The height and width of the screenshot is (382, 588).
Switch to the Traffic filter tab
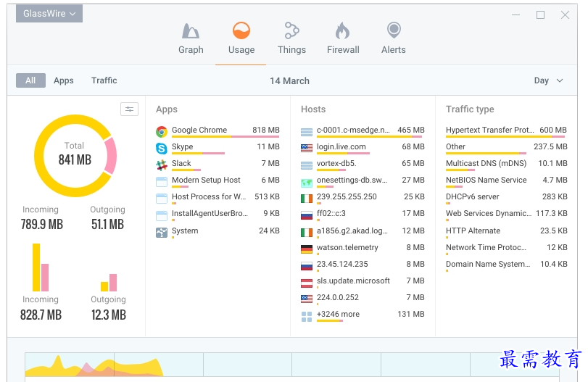[104, 80]
